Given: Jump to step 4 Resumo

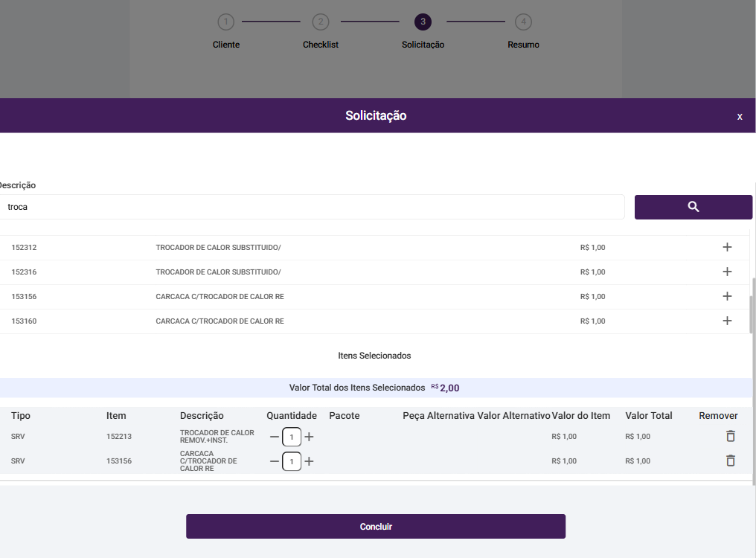Looking at the screenshot, I should point(523,22).
